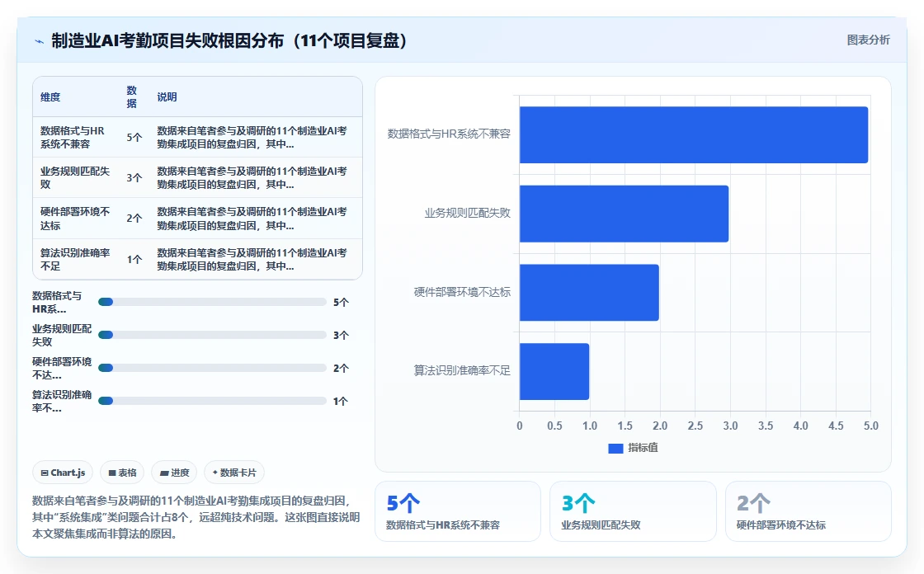Select the 数据卡片 tag chip
Viewport: 924px width, 574px height.
click(x=234, y=473)
